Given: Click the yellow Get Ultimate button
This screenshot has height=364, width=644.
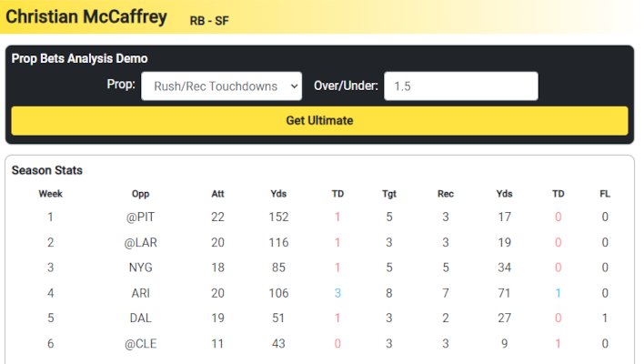Looking at the screenshot, I should 319,121.
